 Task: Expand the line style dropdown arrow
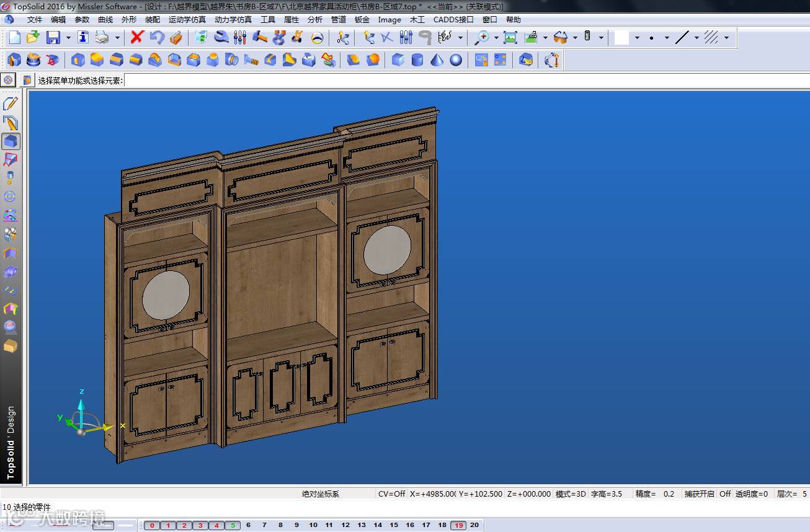[x=697, y=38]
